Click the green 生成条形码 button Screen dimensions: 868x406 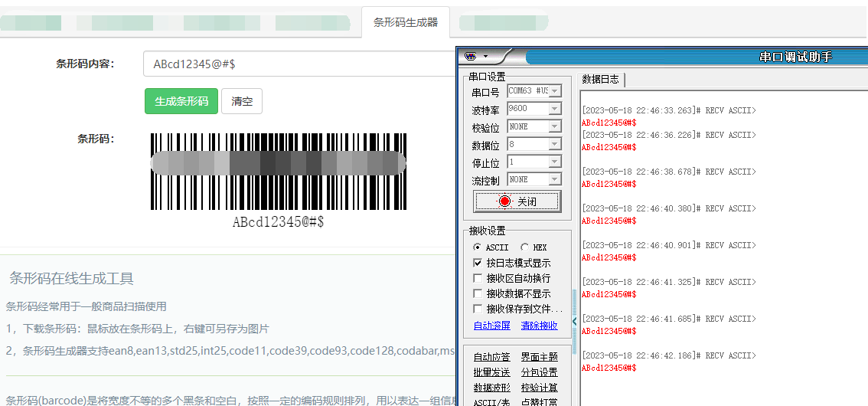[181, 101]
